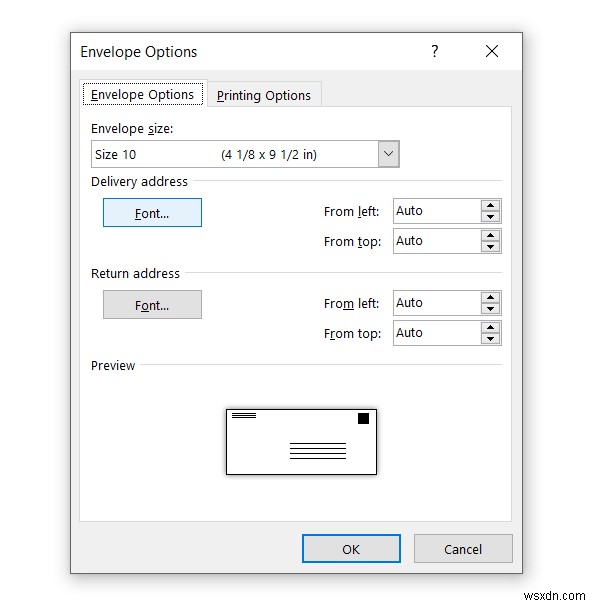
Task: Click the Envelope size label
Action: point(132,129)
